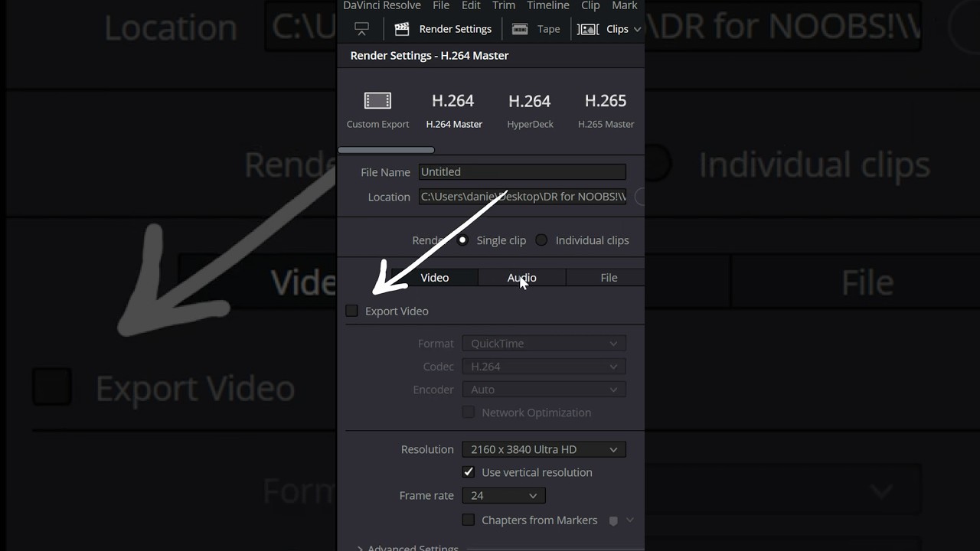Click the Location path field

(522, 197)
